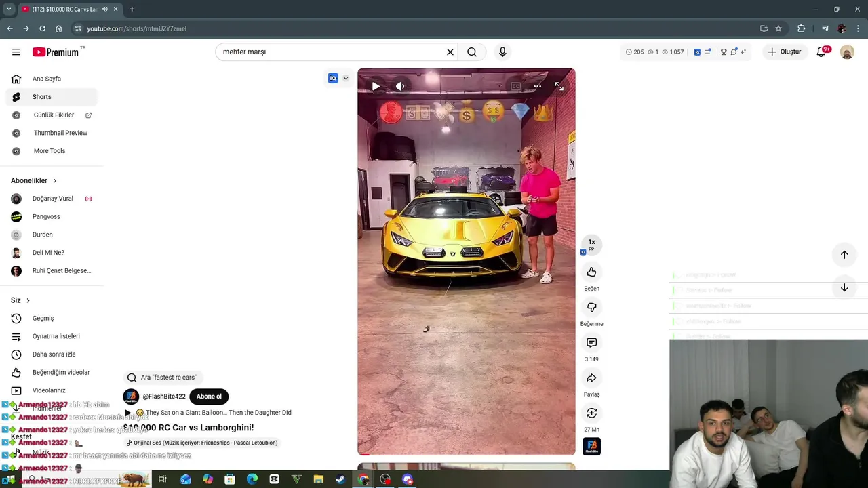Viewport: 868px width, 488px height.
Task: Open the Chrome extensions puzzle icon
Action: click(802, 28)
